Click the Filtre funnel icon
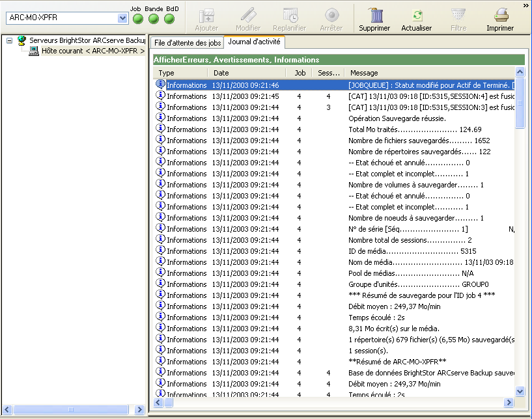 [458, 15]
